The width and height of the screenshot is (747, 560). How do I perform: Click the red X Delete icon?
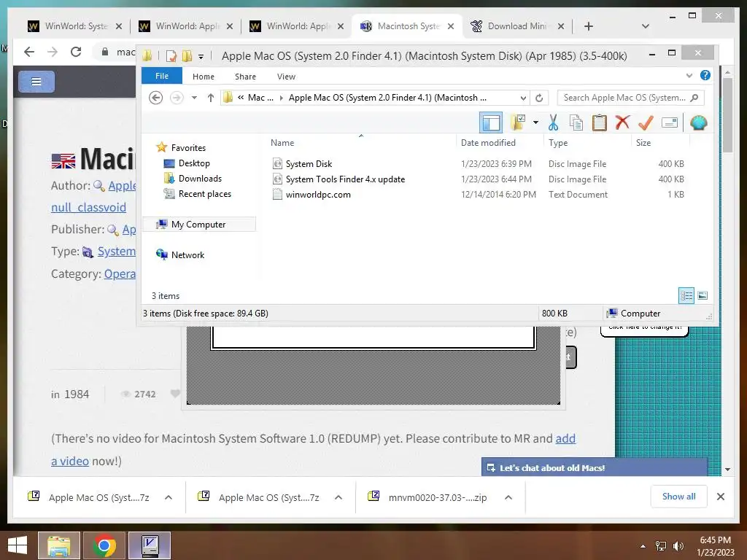[622, 122]
